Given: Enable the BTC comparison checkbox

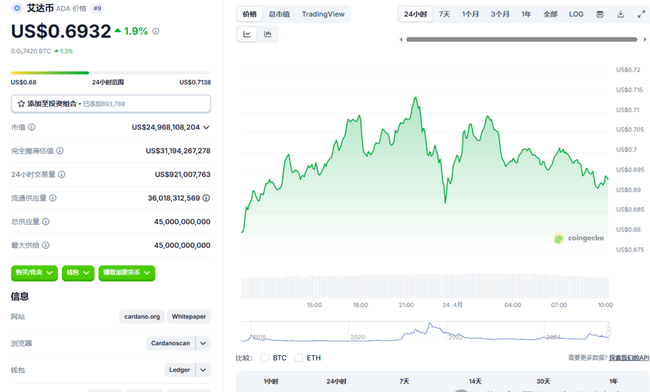Looking at the screenshot, I should (x=265, y=358).
